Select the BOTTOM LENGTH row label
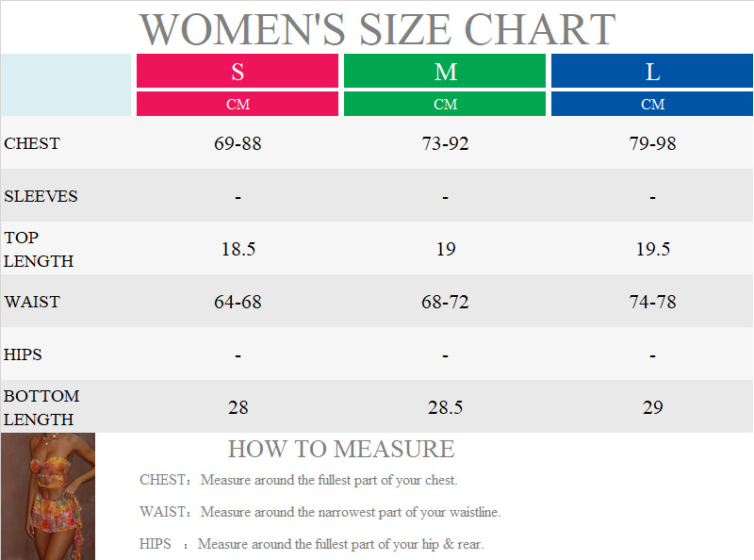 coord(41,407)
